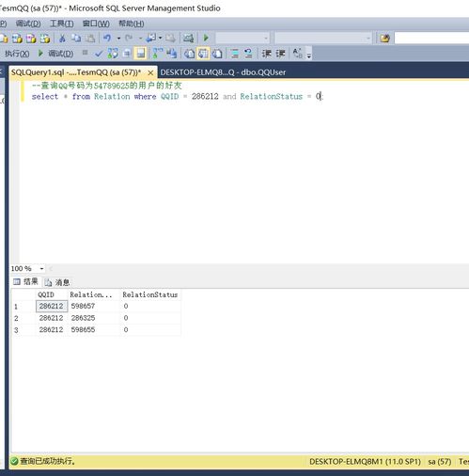Image resolution: width=469 pixels, height=476 pixels.
Task: Select QQID cell 286212 in row 1
Action: pos(52,306)
